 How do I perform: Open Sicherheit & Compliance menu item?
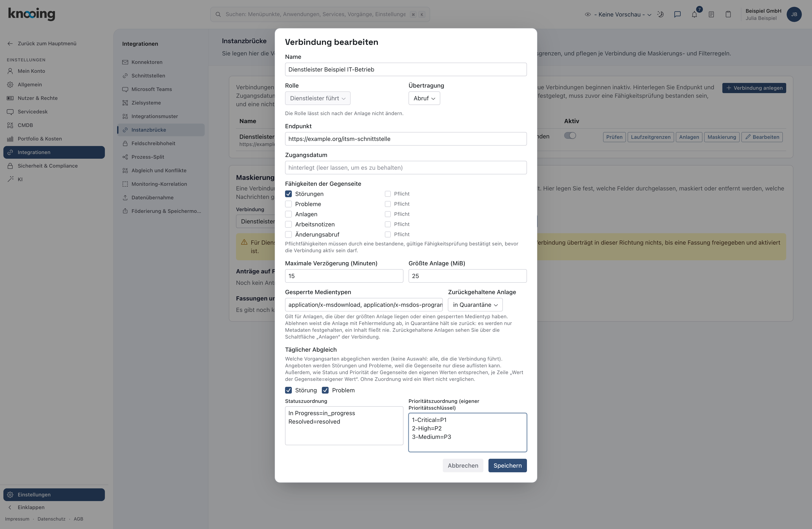54,166
